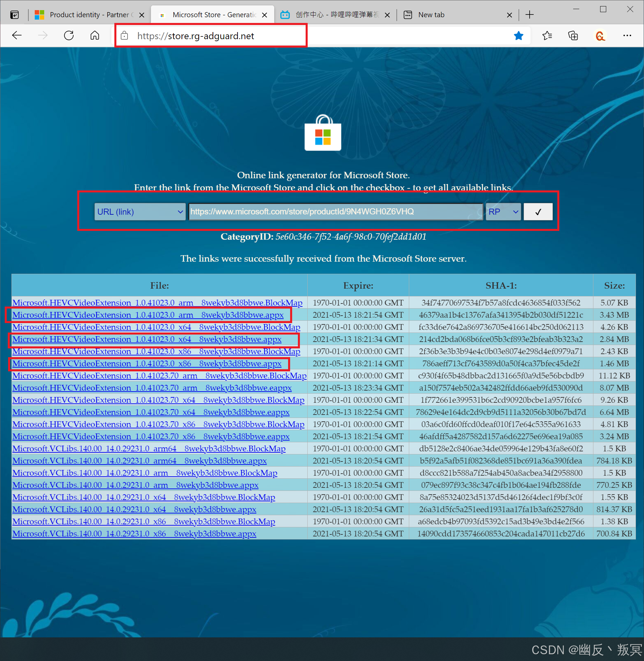Open the browser extension icon
The height and width of the screenshot is (661, 644).
pyautogui.click(x=600, y=35)
